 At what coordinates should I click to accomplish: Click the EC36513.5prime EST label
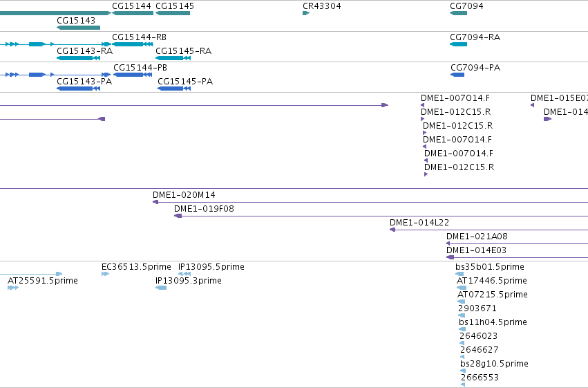(x=137, y=267)
